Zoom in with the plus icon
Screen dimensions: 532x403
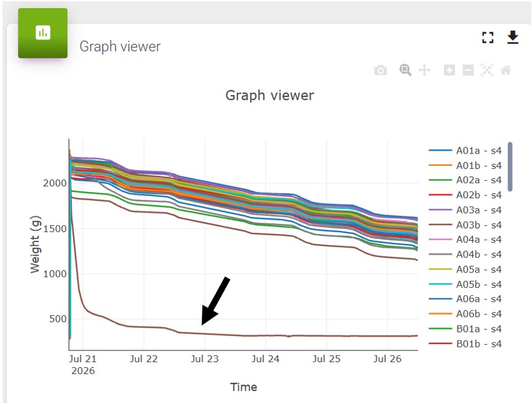[x=449, y=71]
